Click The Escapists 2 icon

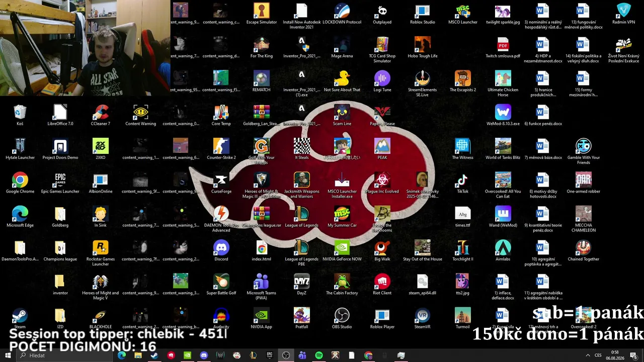pyautogui.click(x=463, y=78)
